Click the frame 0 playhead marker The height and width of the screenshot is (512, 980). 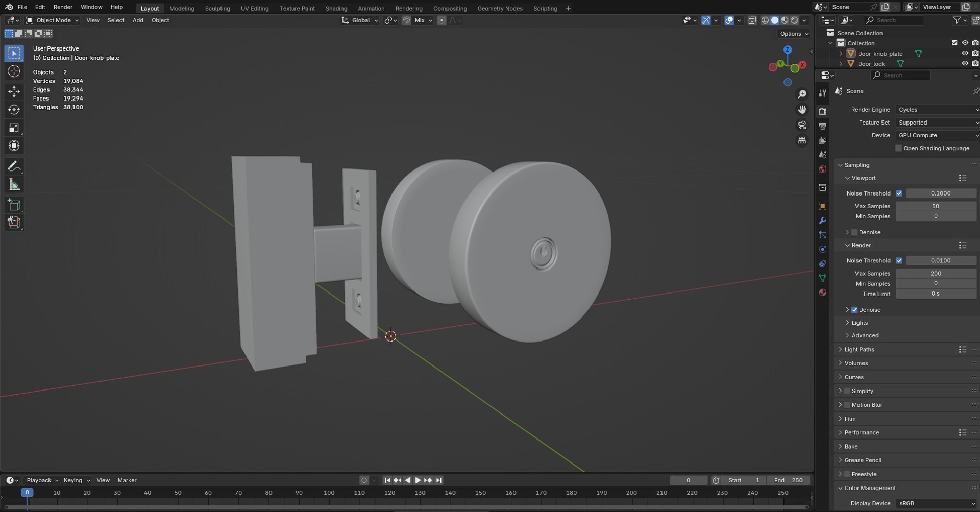pos(27,493)
